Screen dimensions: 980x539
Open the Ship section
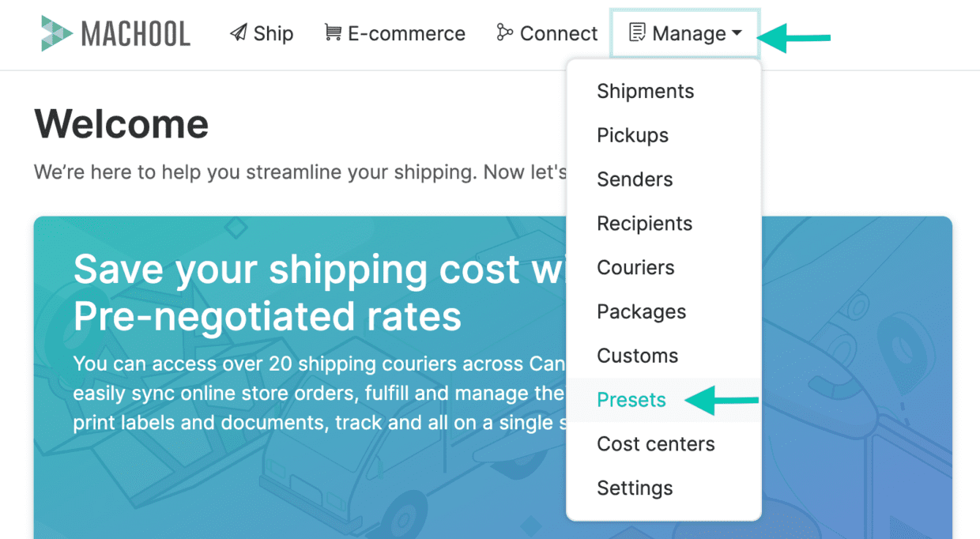pos(262,32)
